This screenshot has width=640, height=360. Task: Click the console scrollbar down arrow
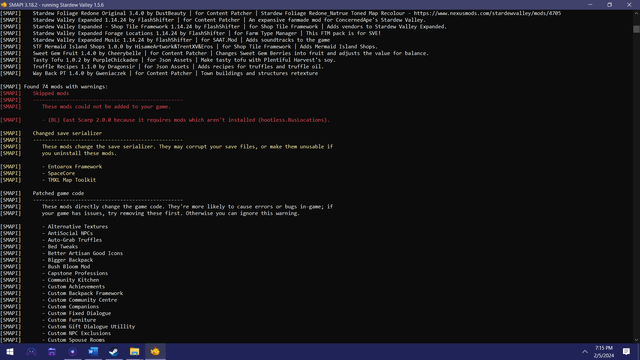(x=636, y=340)
